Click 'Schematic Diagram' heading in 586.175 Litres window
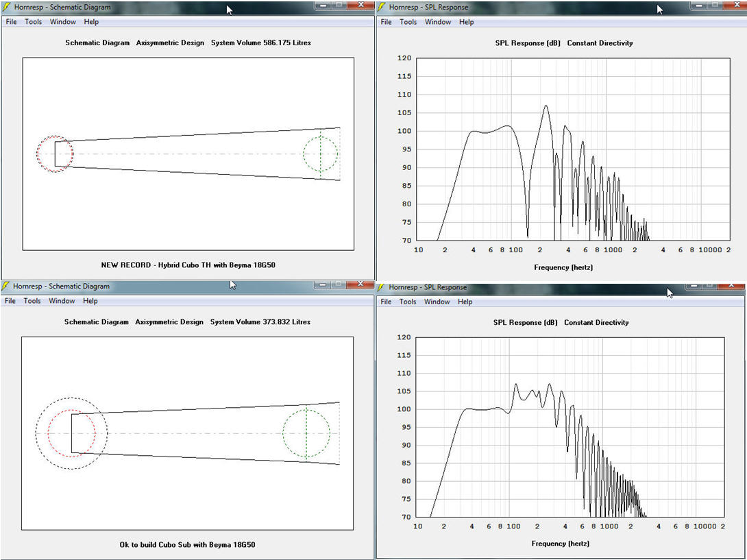Screen dimensions: 747x560 point(97,42)
